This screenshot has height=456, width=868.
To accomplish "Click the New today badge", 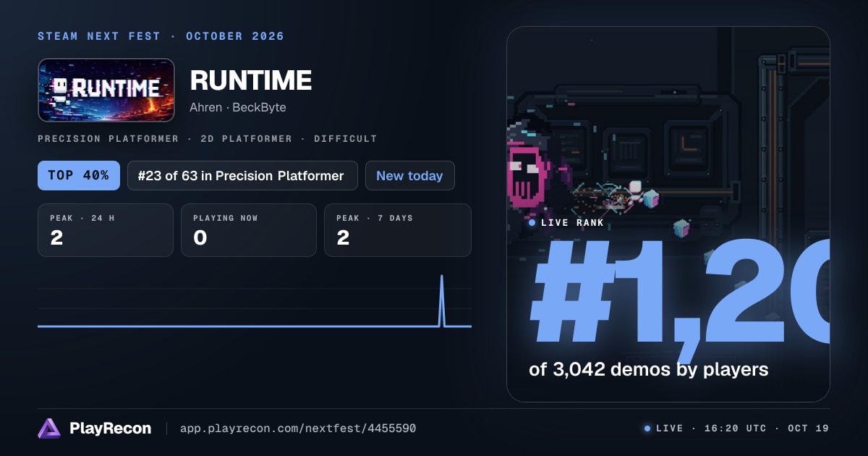I will pyautogui.click(x=409, y=175).
